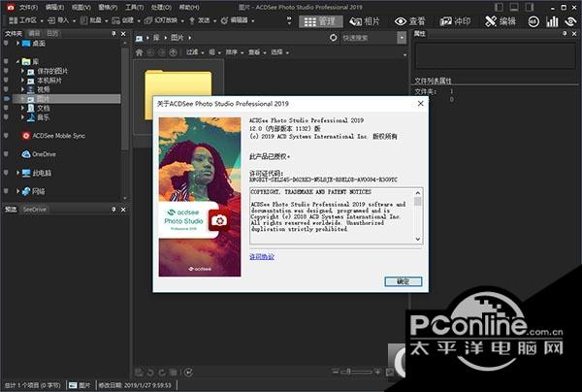Toggle easy-select marker beside 网络
This screenshot has height=392, width=582.
[x=6, y=191]
